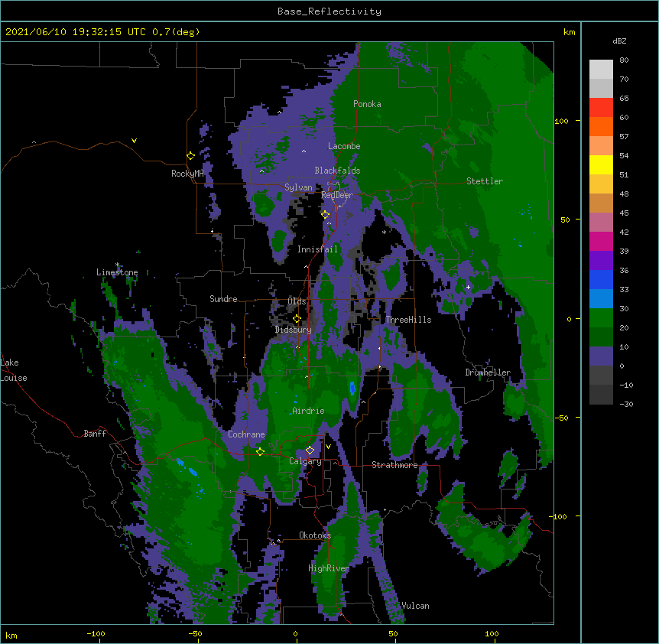
Task: Select the yellow 54 dBZ legend swatch
Action: coord(601,164)
